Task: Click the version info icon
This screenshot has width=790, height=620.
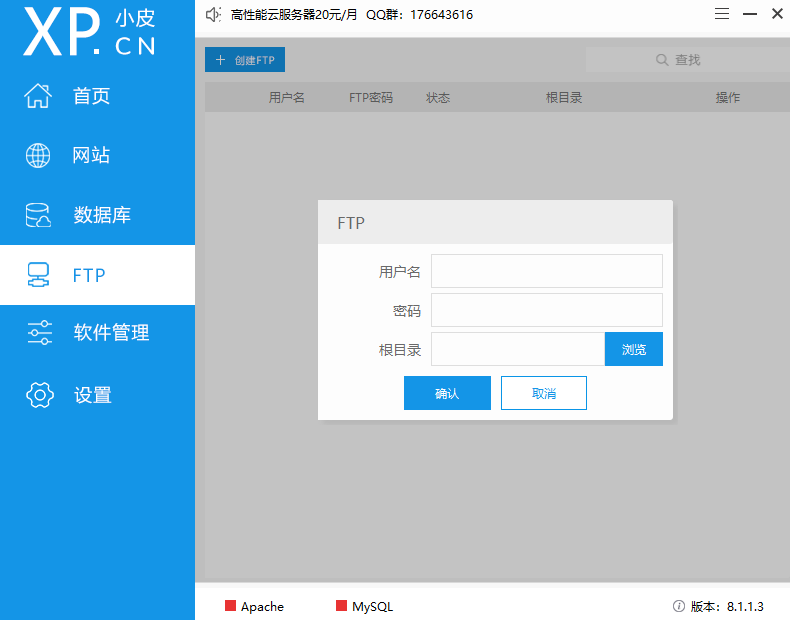Action: [x=679, y=606]
